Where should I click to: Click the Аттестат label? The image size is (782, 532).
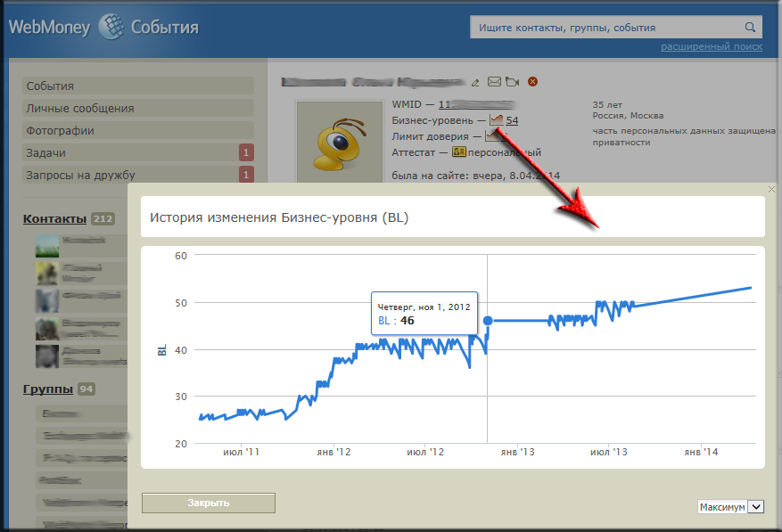[414, 152]
